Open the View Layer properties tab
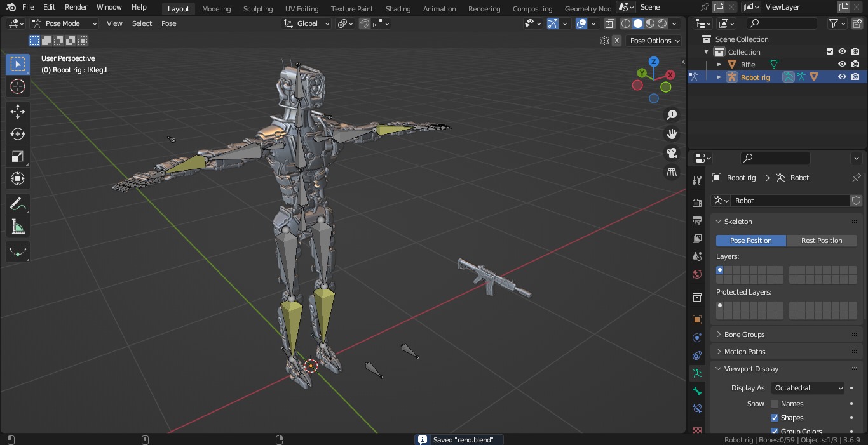Screen dimensions: 868x445 697,239
